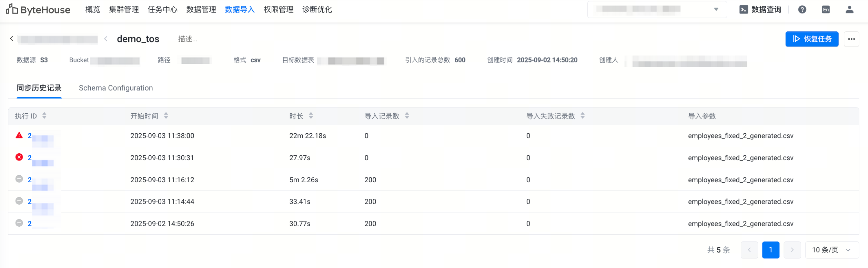Viewport: 868px width, 268px height.
Task: Go to page 1 in pagination
Action: [x=770, y=250]
